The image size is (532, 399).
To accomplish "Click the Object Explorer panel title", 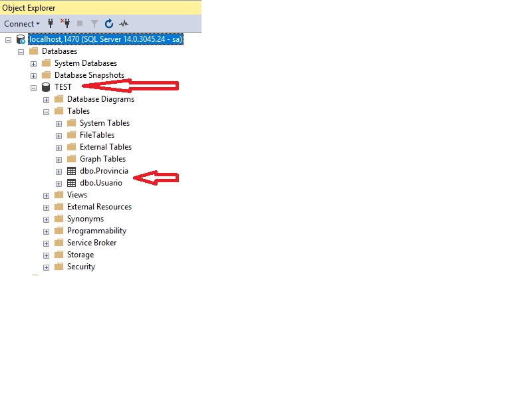I will tap(29, 7).
